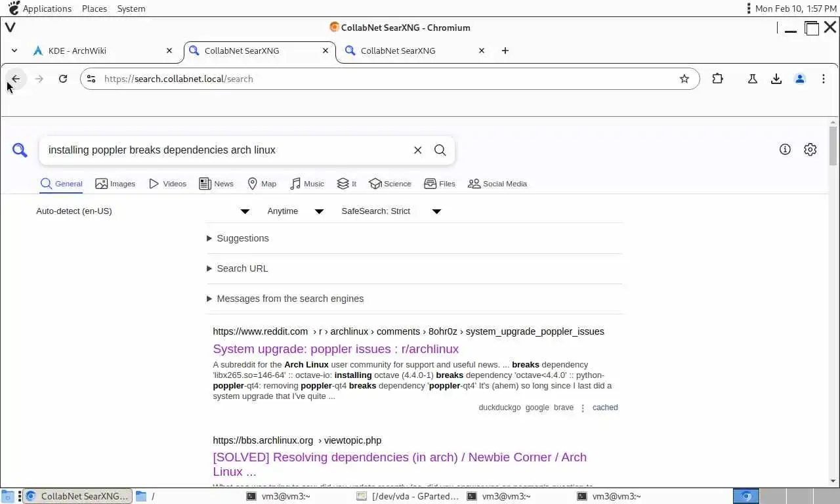Switch to the third CollabNet SearXNG tab
Viewport: 840px width, 504px height.
click(x=415, y=51)
